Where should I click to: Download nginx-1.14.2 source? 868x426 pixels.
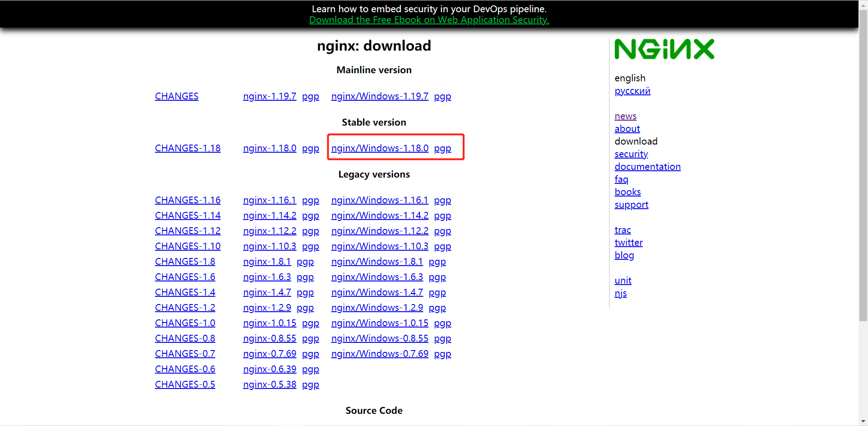click(269, 215)
